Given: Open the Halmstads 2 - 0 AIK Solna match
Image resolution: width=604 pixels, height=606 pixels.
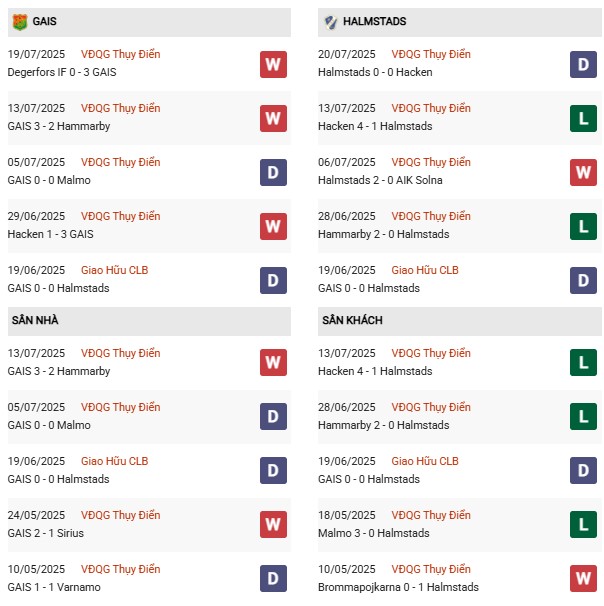Looking at the screenshot, I should coord(378,180).
